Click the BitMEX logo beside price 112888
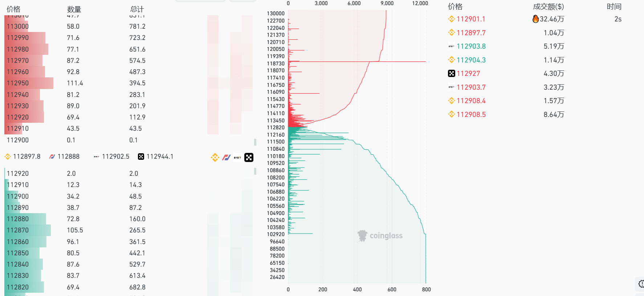 click(x=52, y=157)
